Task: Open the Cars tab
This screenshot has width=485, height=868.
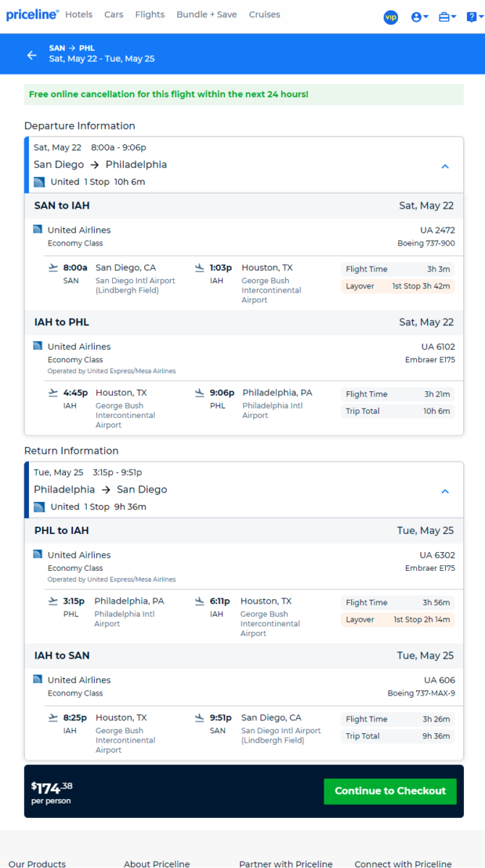Action: click(114, 14)
